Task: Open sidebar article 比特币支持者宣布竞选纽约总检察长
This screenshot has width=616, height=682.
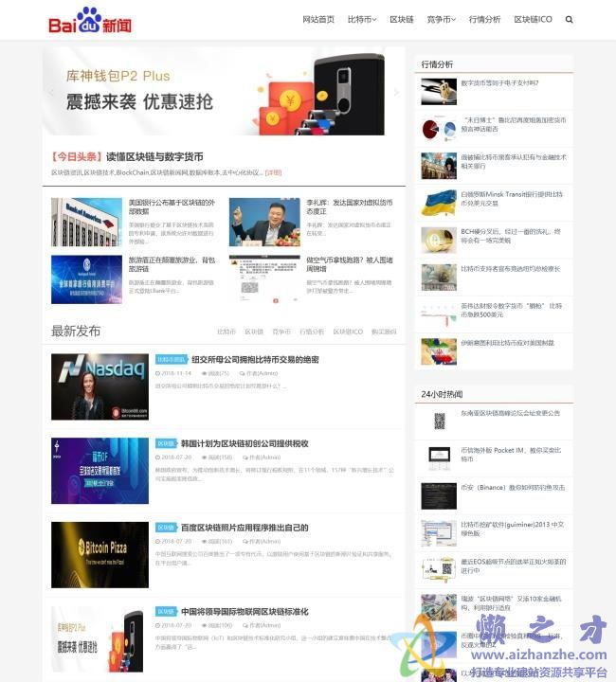Action: tap(511, 269)
